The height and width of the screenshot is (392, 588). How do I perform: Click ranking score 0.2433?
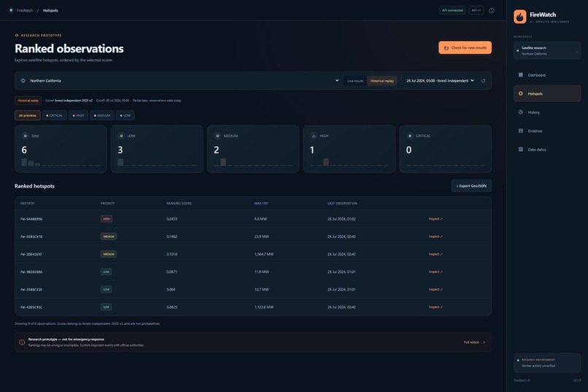(x=171, y=219)
